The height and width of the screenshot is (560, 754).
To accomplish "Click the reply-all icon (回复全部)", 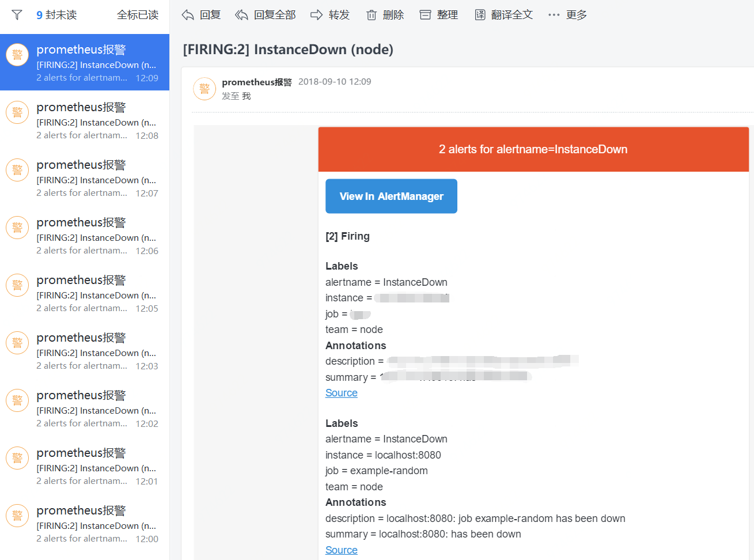I will coord(241,15).
